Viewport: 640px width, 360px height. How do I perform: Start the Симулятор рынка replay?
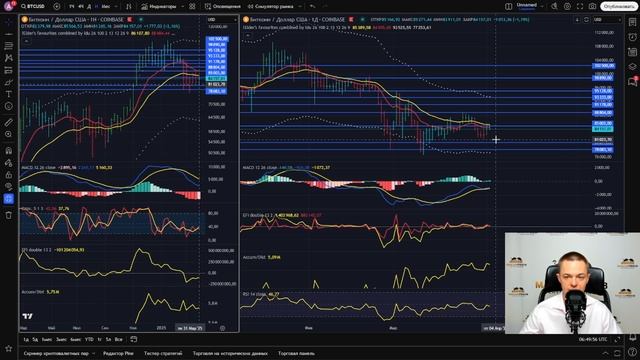coord(270,7)
